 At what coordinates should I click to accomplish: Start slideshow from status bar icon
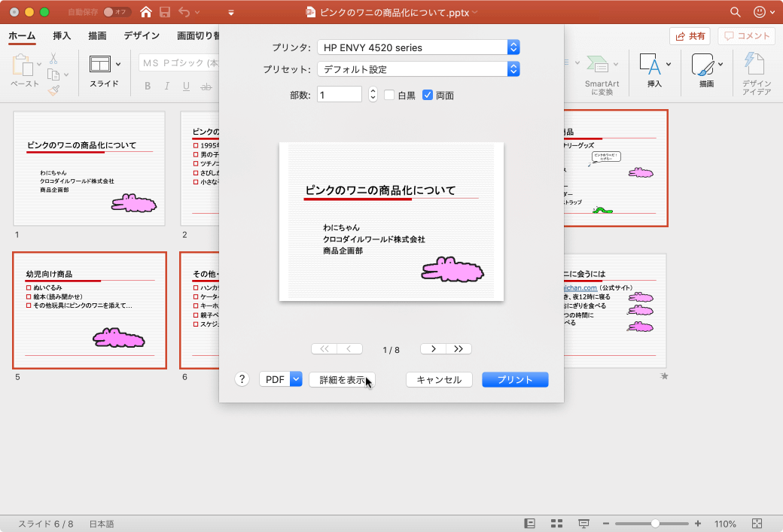pyautogui.click(x=583, y=524)
